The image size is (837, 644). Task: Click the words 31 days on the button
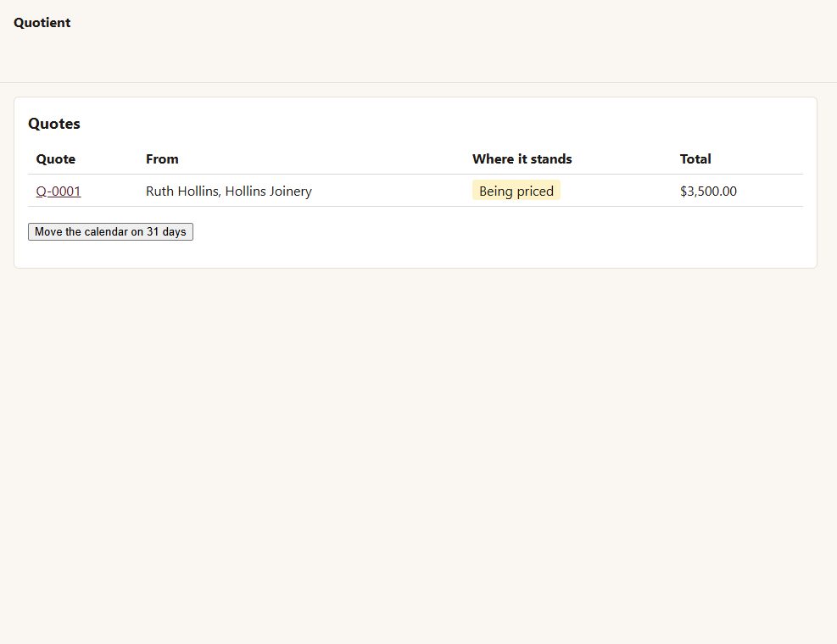166,231
